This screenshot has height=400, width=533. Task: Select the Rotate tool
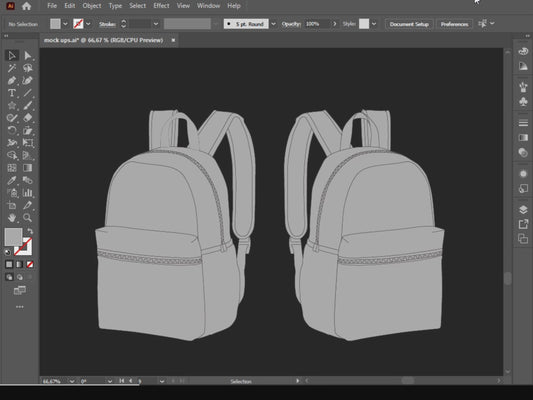[x=12, y=130]
